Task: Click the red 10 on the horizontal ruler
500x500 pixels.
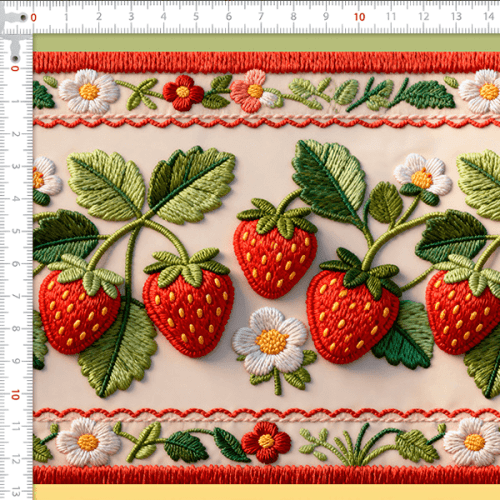Action: [359, 17]
